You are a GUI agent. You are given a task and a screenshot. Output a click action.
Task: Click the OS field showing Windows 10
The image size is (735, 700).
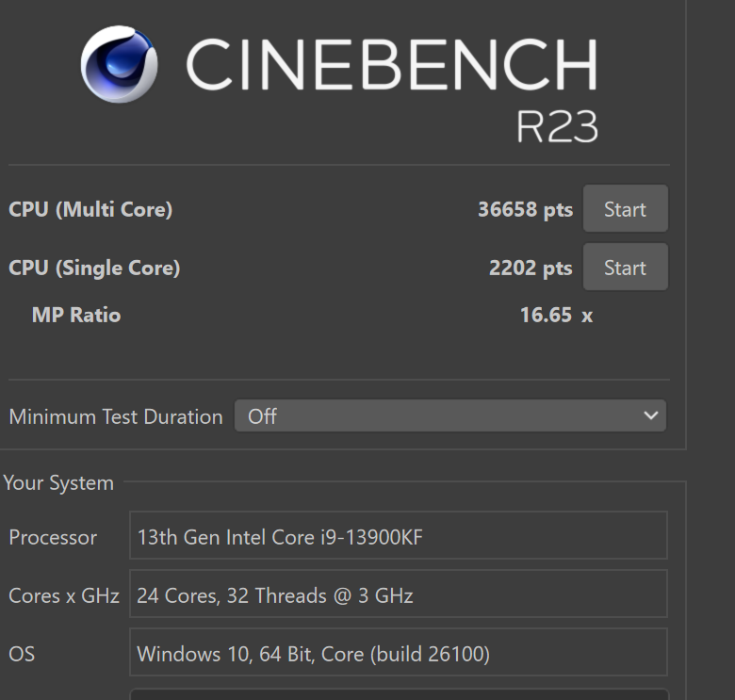coord(399,653)
